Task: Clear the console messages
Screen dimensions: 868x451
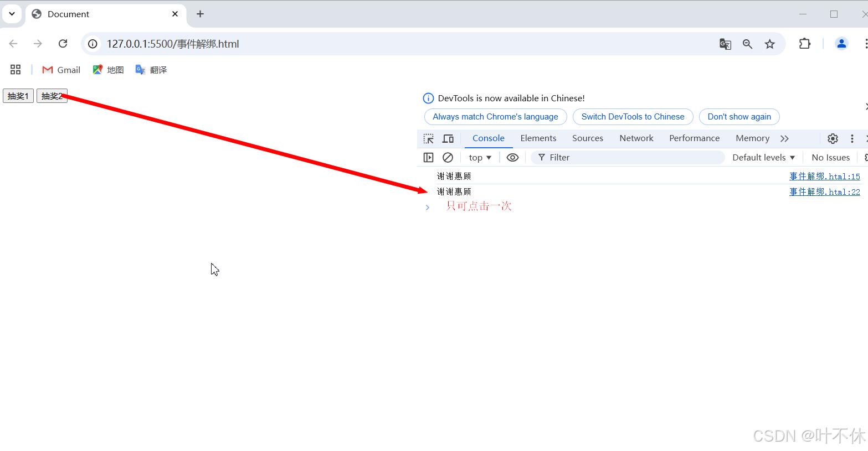Action: [448, 157]
